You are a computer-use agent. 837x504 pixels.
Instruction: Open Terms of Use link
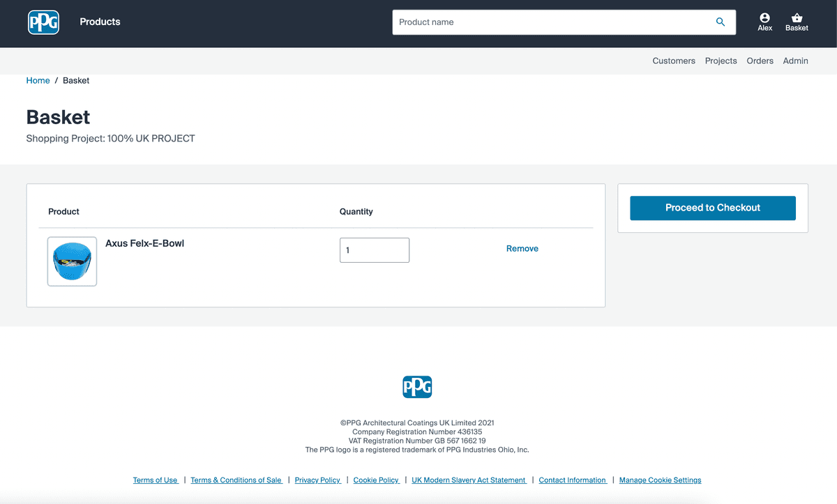[156, 480]
